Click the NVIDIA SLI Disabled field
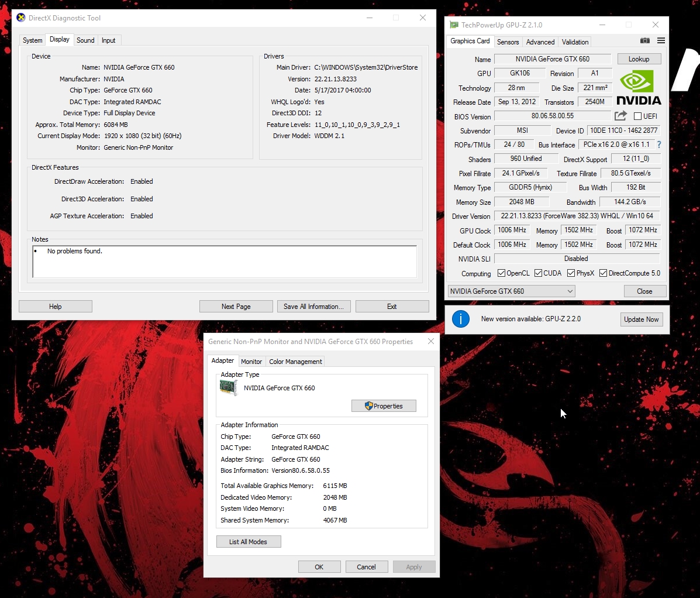 click(577, 259)
